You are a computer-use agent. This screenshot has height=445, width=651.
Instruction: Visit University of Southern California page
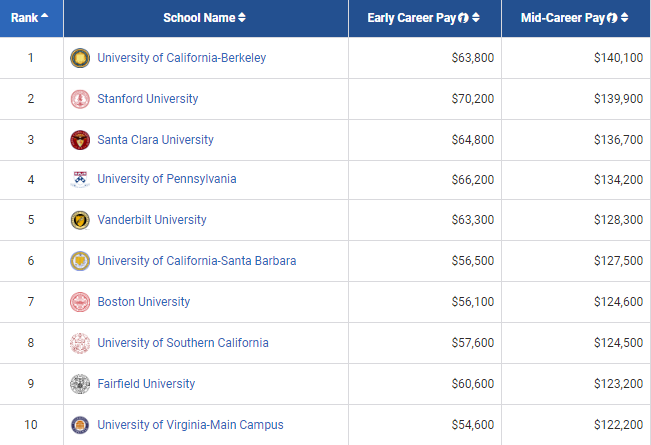(x=183, y=343)
